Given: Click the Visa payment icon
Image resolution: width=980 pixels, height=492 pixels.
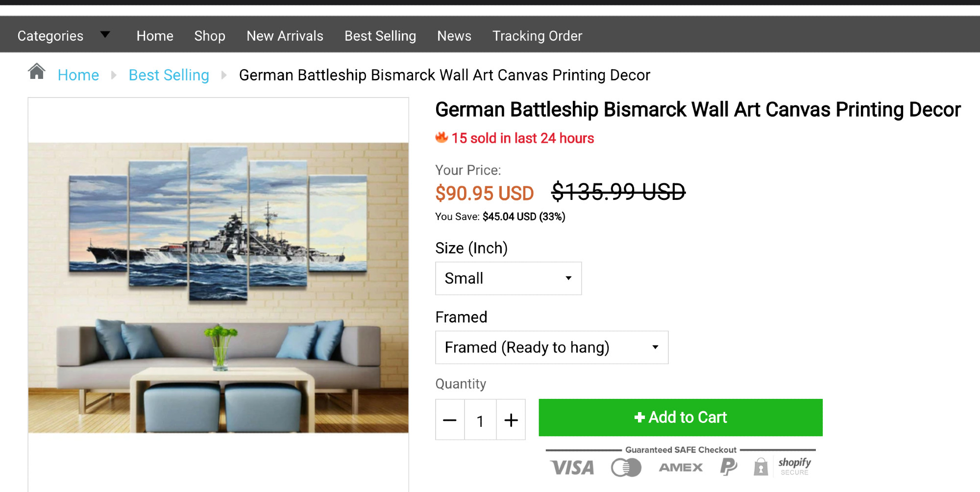Looking at the screenshot, I should pos(572,467).
